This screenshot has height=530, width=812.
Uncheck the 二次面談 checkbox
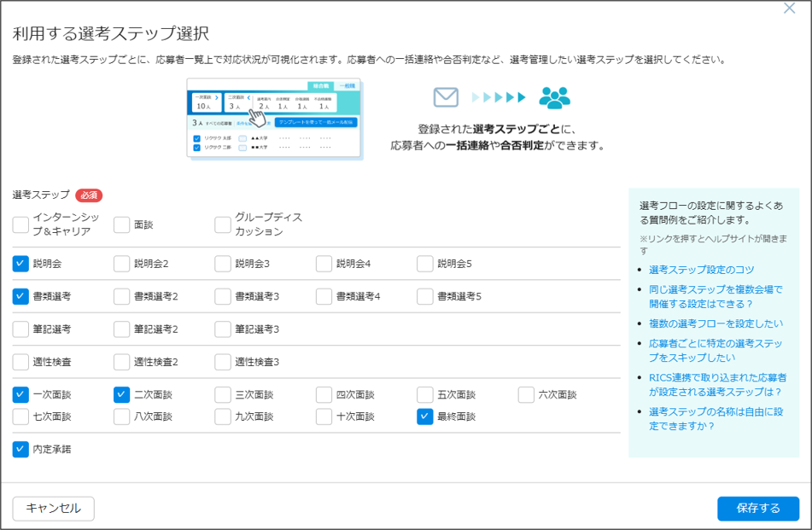click(122, 394)
